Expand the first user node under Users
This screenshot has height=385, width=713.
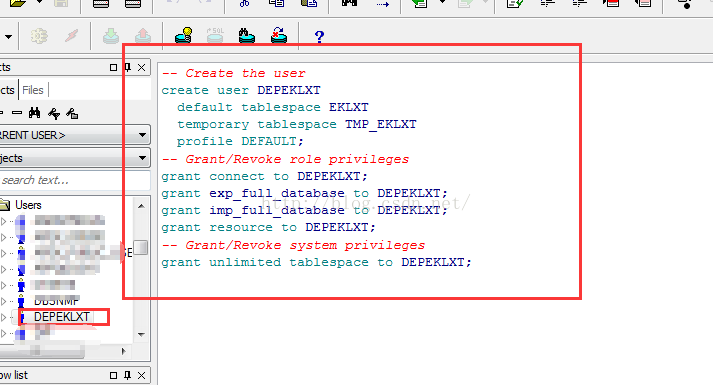4,221
